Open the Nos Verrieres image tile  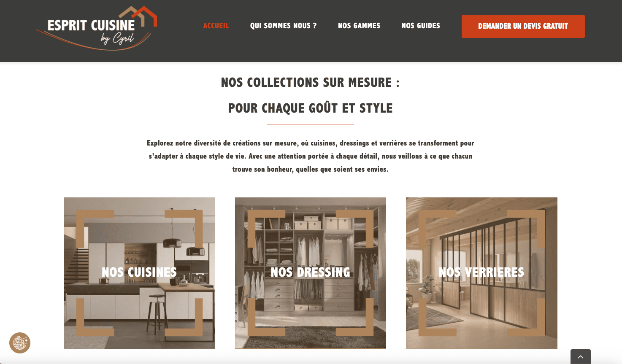click(481, 273)
